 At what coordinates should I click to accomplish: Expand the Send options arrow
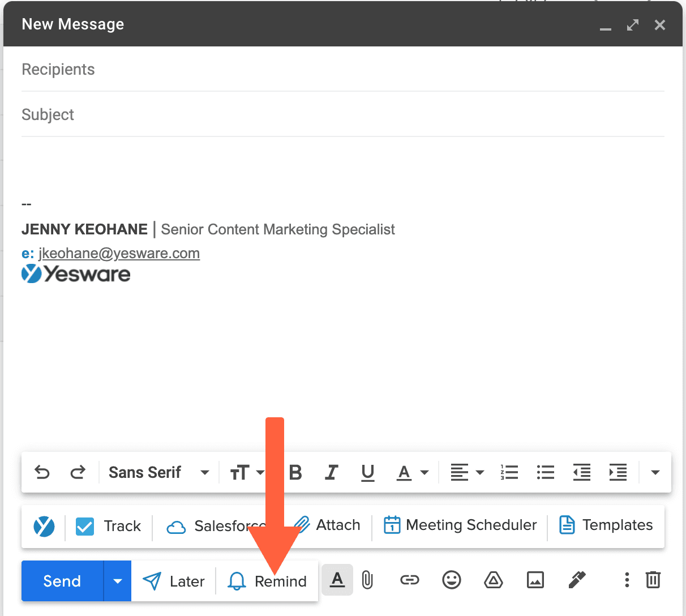pos(117,581)
